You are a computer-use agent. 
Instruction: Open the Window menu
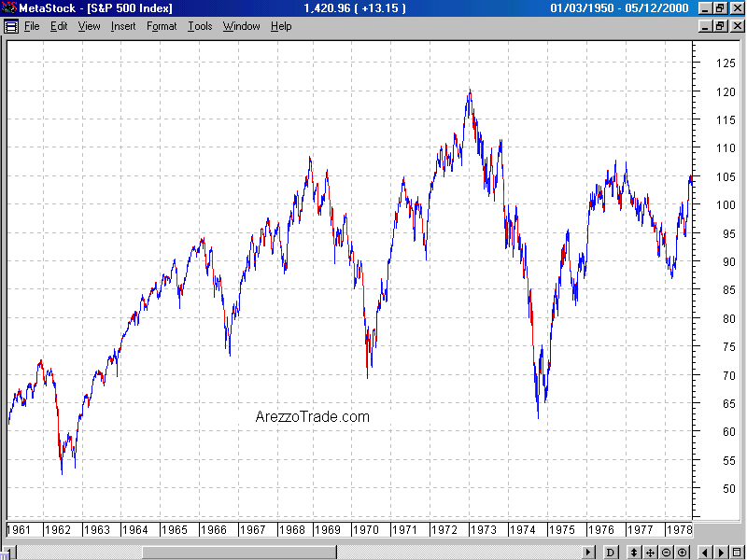click(241, 26)
